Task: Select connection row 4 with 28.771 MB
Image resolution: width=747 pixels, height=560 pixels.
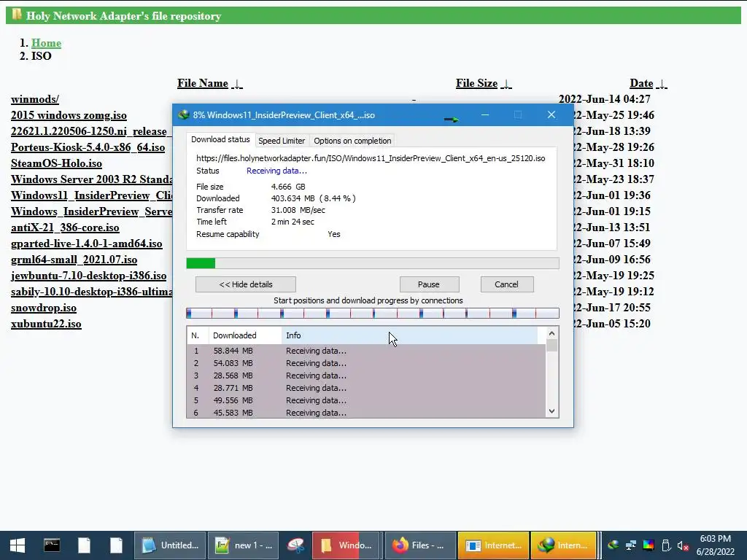Action: [366, 388]
